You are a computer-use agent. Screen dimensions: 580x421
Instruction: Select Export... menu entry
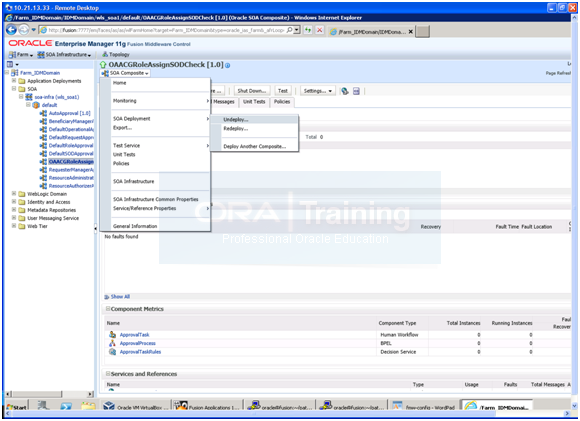point(122,128)
